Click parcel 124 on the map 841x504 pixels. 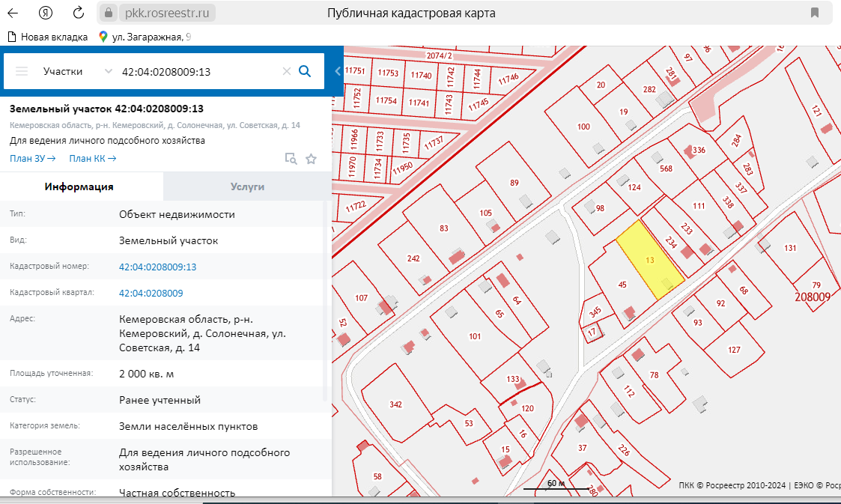634,188
